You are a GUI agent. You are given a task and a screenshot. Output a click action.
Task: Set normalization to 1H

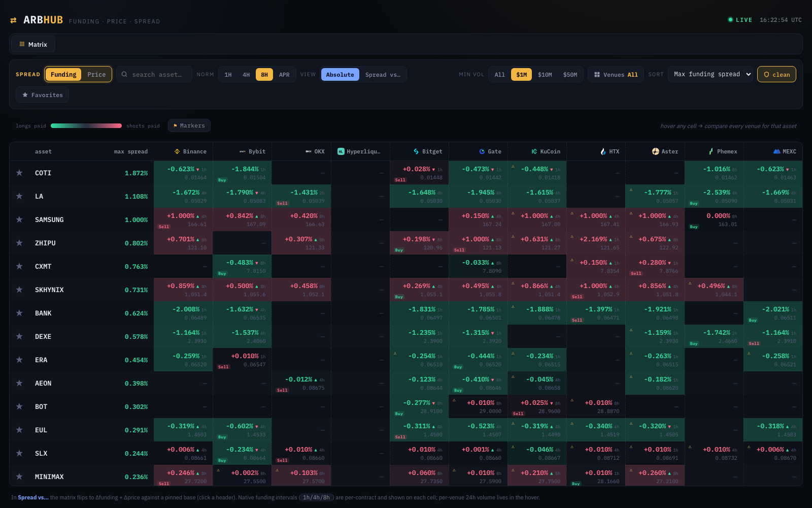pyautogui.click(x=228, y=75)
